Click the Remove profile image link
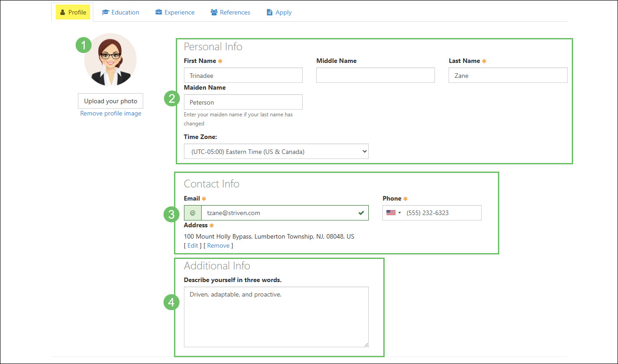The height and width of the screenshot is (364, 618). pyautogui.click(x=110, y=113)
